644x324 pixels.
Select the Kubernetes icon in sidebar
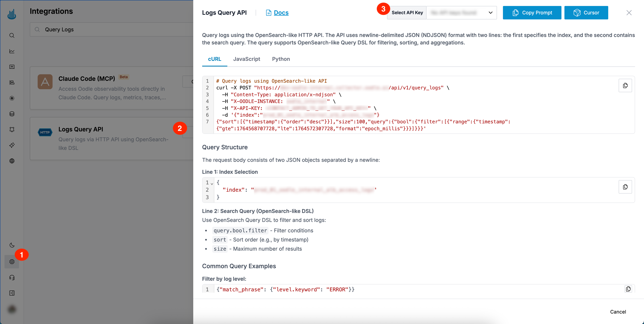click(x=12, y=98)
